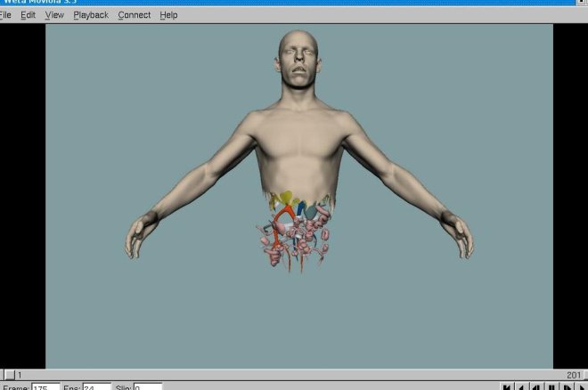The width and height of the screenshot is (588, 390).
Task: Play the animation forward
Action: (x=580, y=387)
